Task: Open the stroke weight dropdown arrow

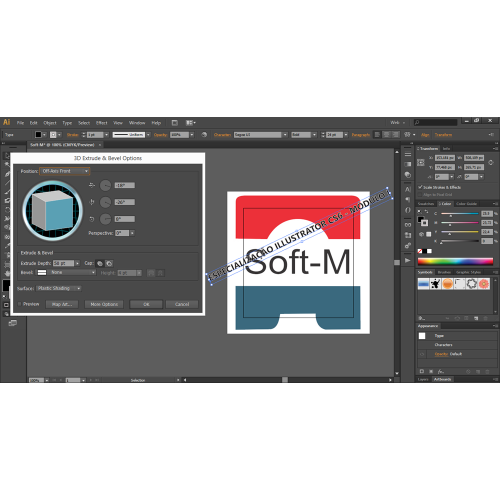Action: pos(107,135)
